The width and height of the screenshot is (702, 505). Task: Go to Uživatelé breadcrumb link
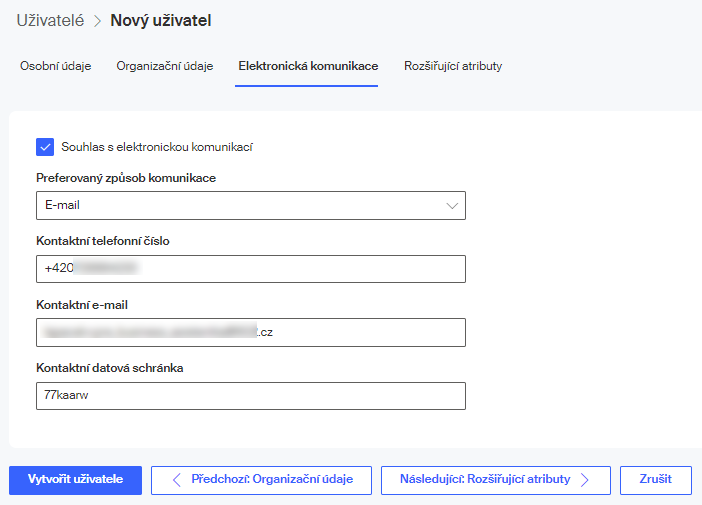click(x=50, y=21)
